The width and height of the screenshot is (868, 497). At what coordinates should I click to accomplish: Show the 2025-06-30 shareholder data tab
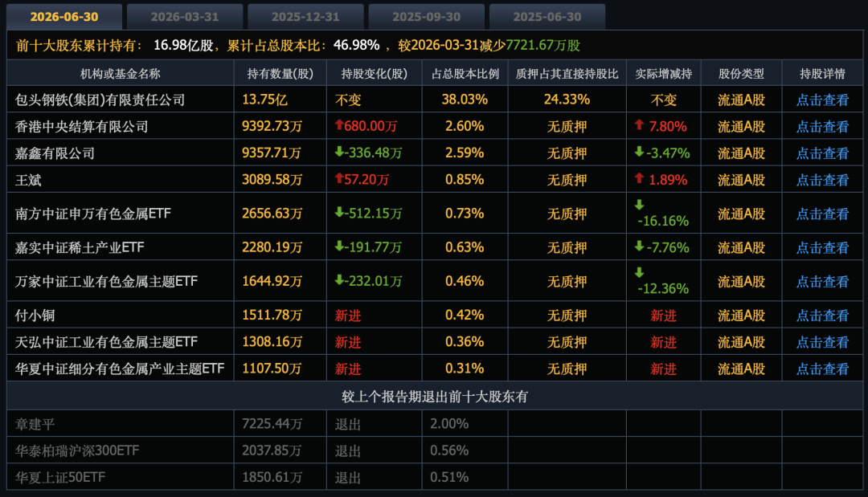[x=547, y=17]
